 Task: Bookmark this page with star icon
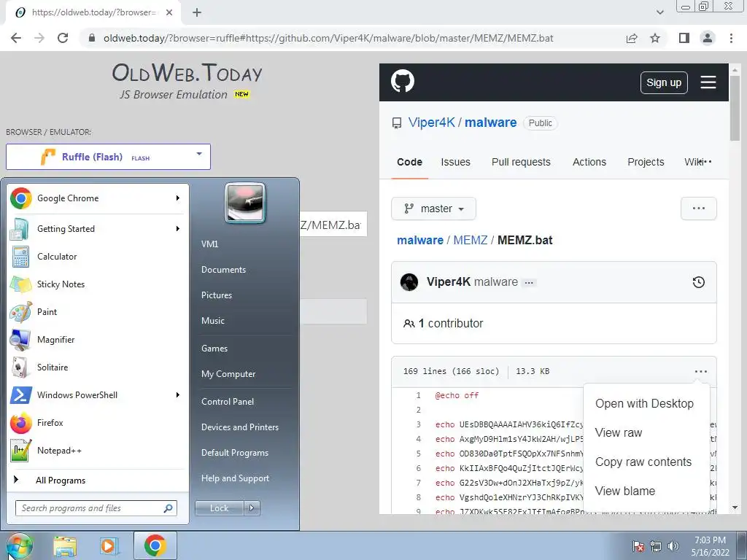(x=655, y=38)
